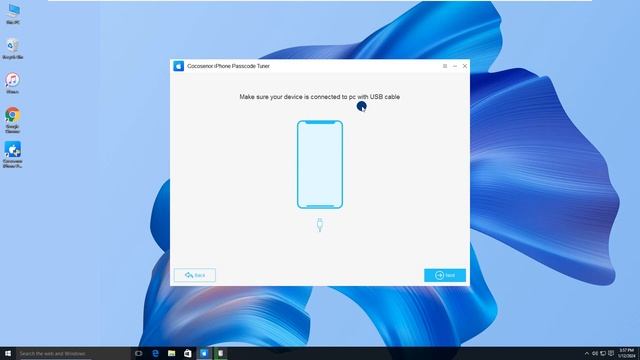640x360 pixels.
Task: Select the rightmost running app in the taskbar
Action: [x=220, y=353]
